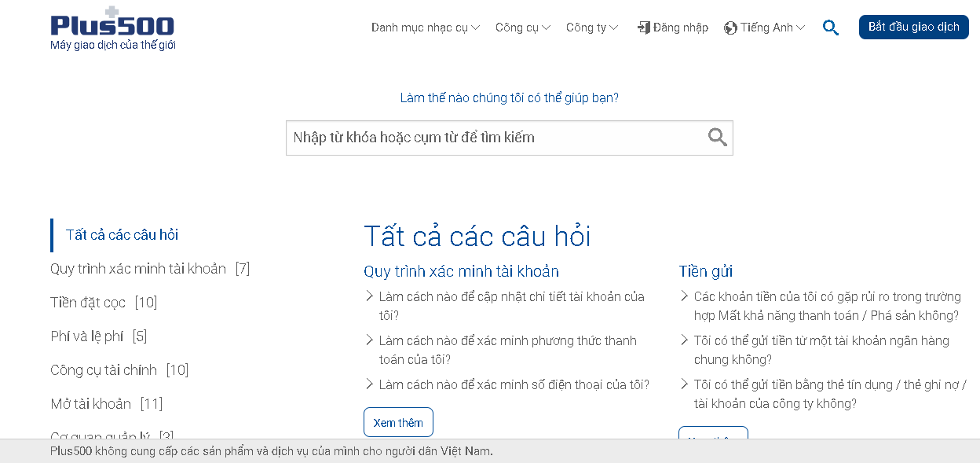Select the Tiền đặt cọc category
Screen dimensions: 980x463
pyautogui.click(x=88, y=303)
